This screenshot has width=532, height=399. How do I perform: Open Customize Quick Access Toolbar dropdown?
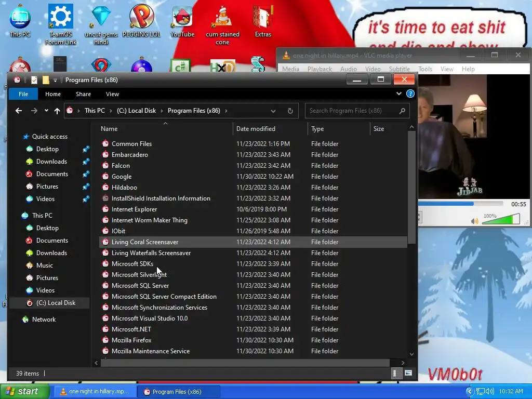coord(55,81)
